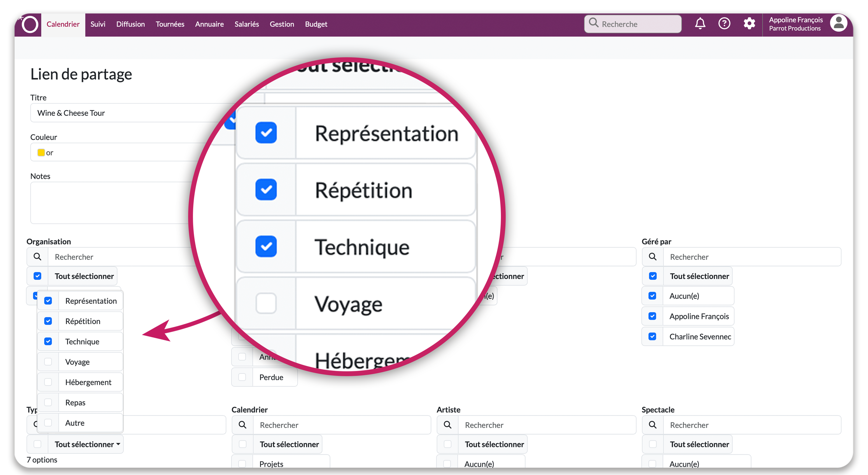This screenshot has width=868, height=475.
Task: Check Tout sélectionner under Calendrier
Action: coord(242,444)
